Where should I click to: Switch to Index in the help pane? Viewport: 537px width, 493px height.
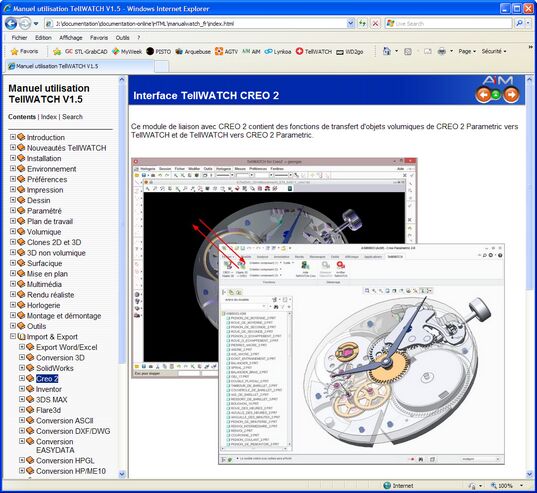point(49,117)
